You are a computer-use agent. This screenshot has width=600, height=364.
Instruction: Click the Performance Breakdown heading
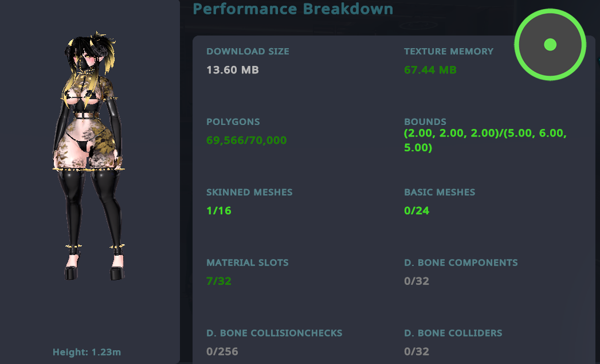coord(293,9)
